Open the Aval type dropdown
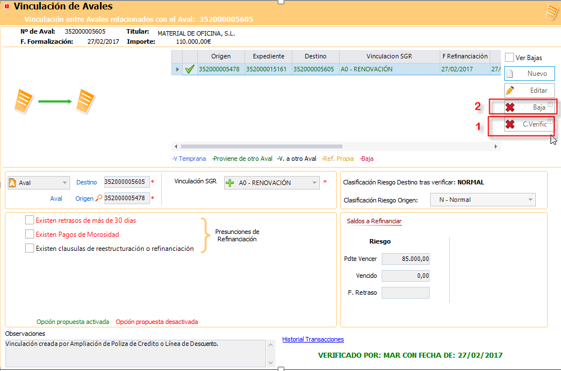This screenshot has height=371, width=561. point(64,183)
